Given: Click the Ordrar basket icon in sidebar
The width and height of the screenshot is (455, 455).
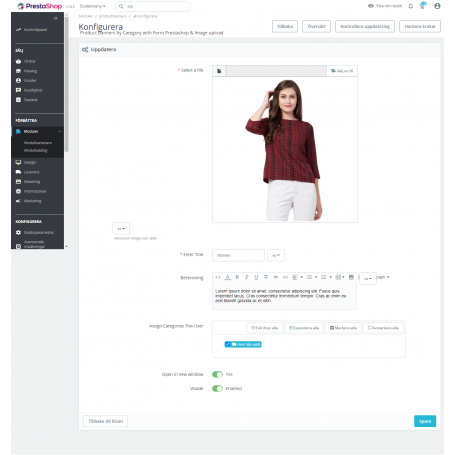Looking at the screenshot, I should pos(18,61).
